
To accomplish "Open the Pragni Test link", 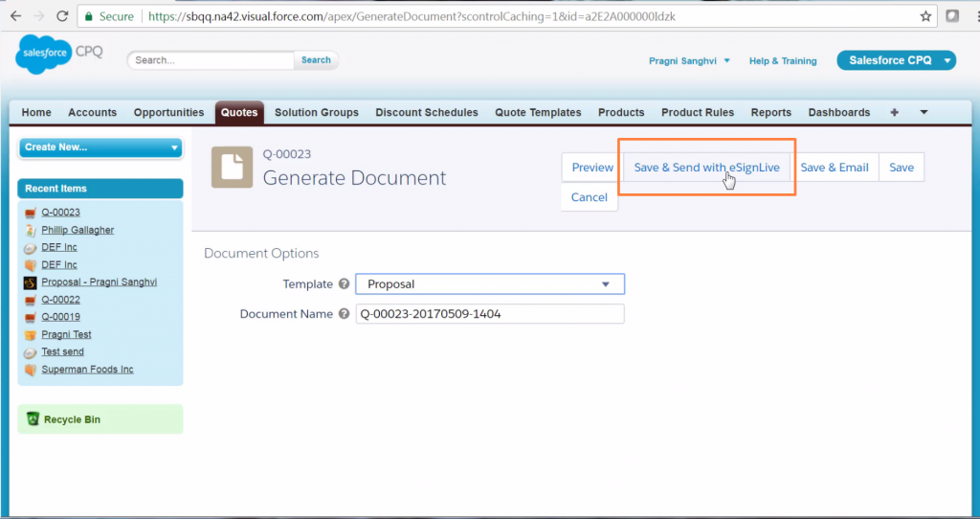I will (66, 334).
